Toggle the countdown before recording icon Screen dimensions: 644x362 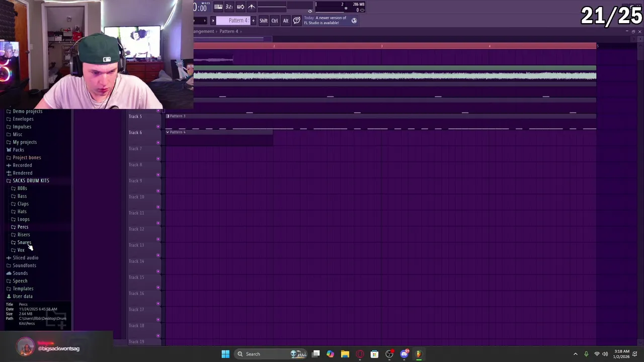(x=229, y=7)
